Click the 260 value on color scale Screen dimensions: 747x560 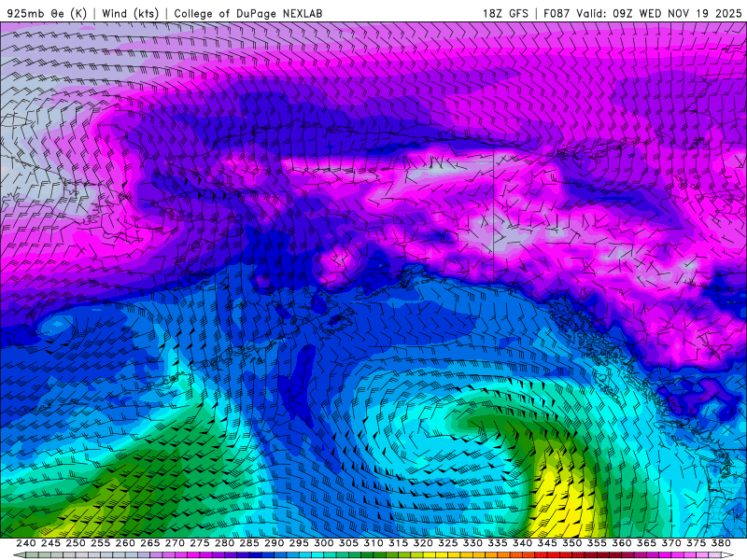[x=125, y=543]
